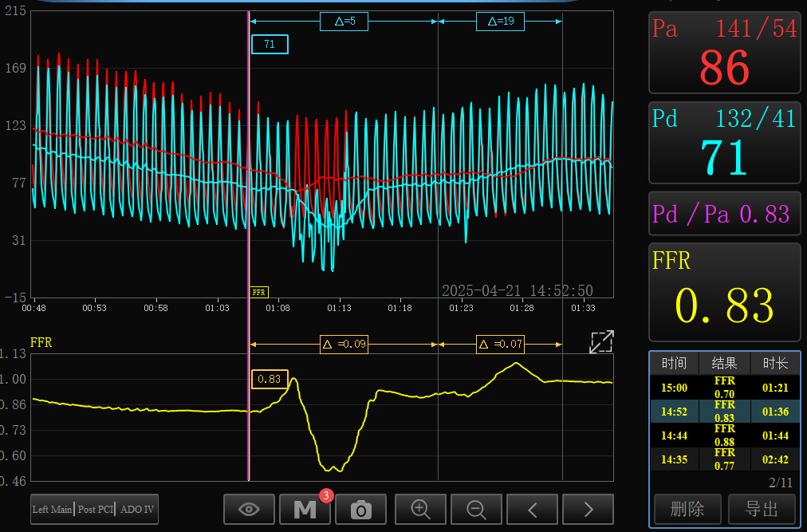Select the Δ=5 pressure interval label
This screenshot has width=807, height=532.
344,22
